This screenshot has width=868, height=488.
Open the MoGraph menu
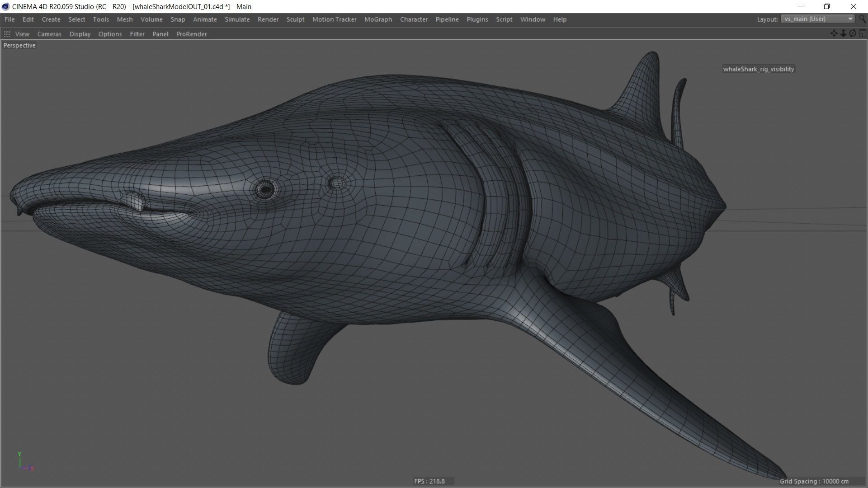(378, 19)
